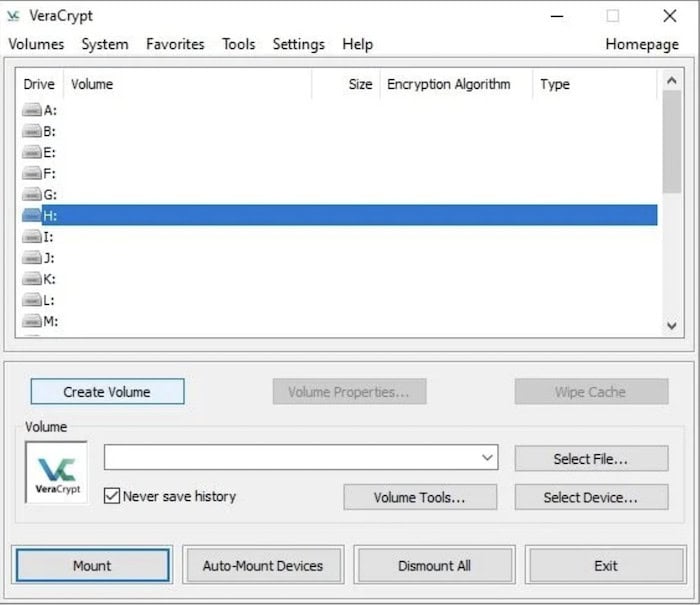The image size is (700, 605).
Task: Click the VeraCrypt title bar app icon
Action: click(13, 16)
